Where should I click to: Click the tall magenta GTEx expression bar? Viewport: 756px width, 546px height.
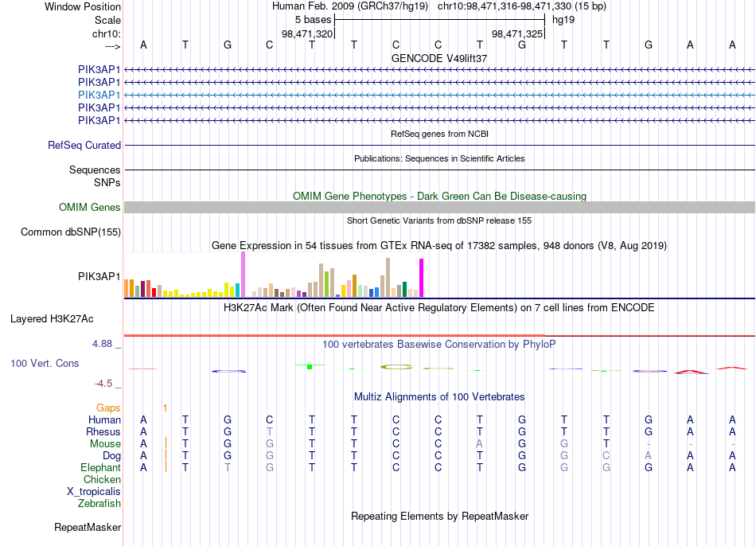422,278
